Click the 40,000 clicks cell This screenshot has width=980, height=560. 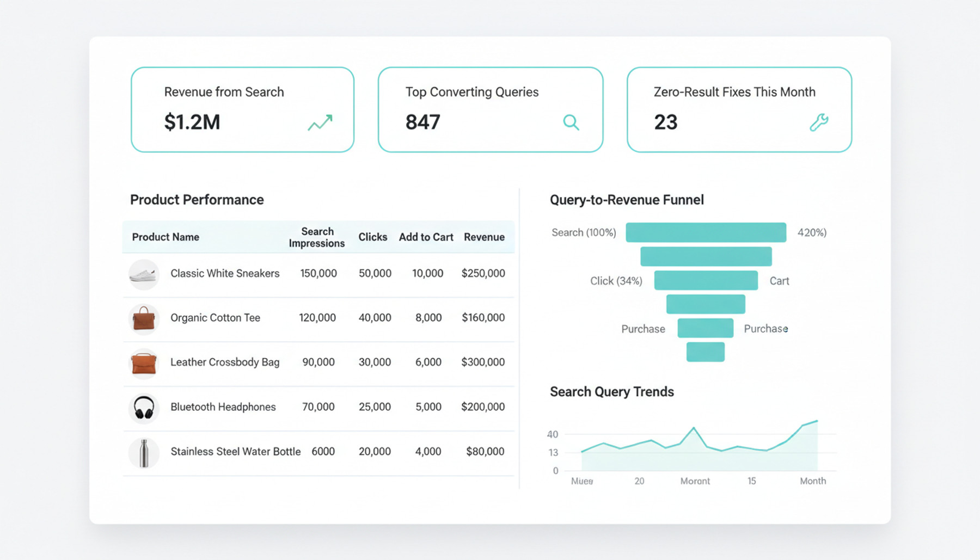point(375,318)
